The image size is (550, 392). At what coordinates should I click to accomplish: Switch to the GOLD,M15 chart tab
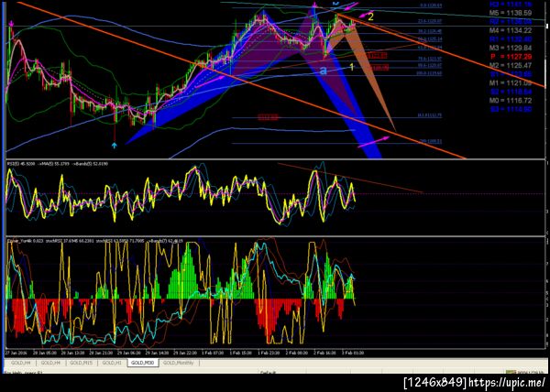(x=82, y=363)
